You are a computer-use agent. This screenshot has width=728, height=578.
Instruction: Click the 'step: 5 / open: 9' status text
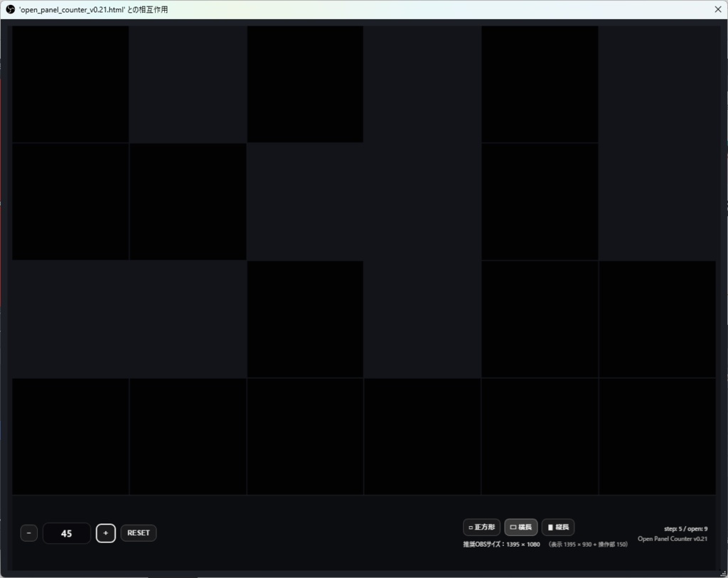click(x=686, y=529)
